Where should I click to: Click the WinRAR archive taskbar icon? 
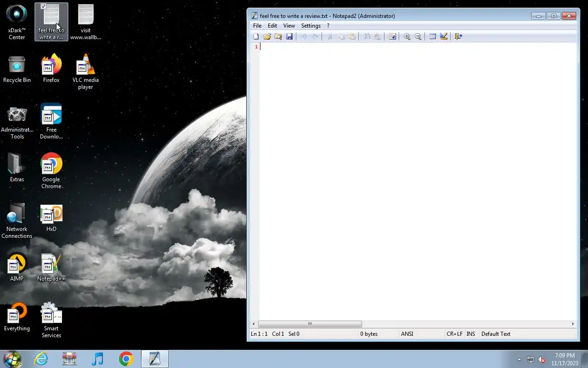coord(69,359)
